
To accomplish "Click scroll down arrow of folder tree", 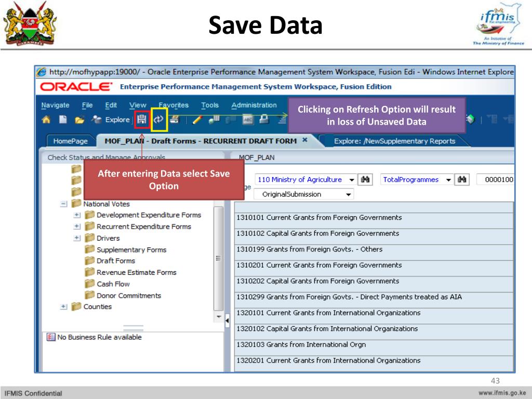I will click(219, 316).
